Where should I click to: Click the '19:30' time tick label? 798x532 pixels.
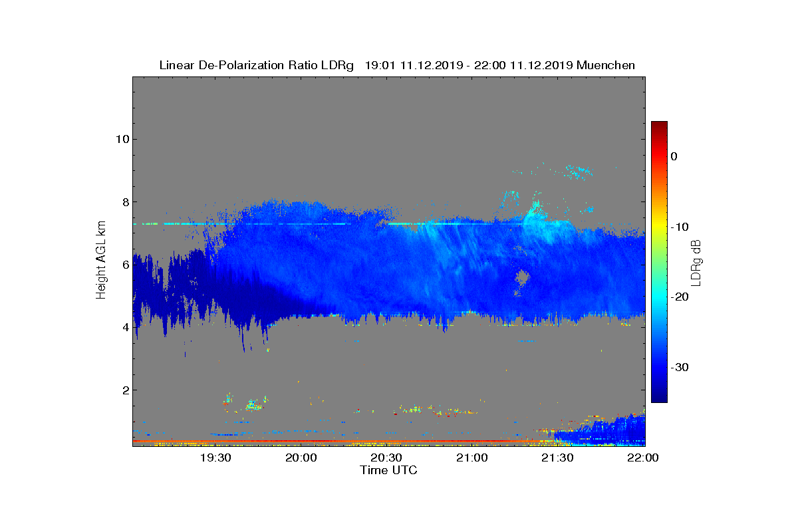tap(217, 458)
